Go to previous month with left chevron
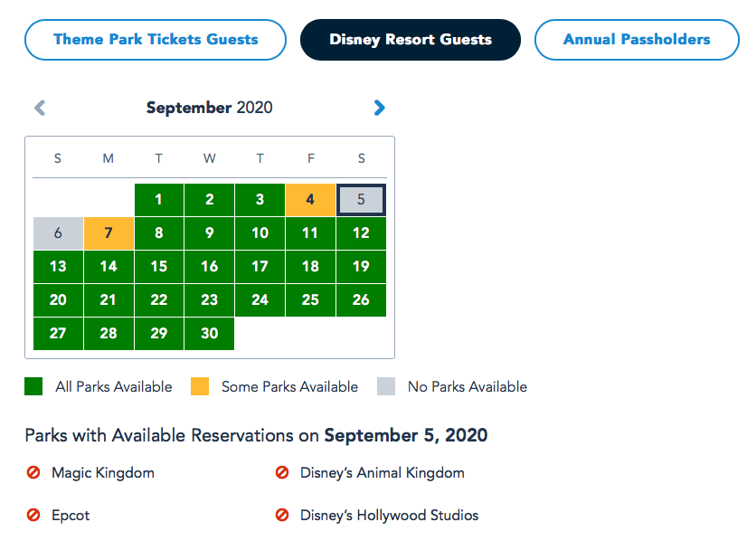The width and height of the screenshot is (756, 541). [x=40, y=108]
